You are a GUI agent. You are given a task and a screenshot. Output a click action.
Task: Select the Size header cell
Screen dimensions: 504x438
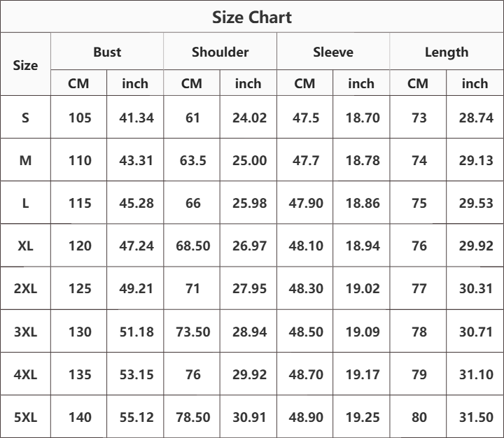25,65
